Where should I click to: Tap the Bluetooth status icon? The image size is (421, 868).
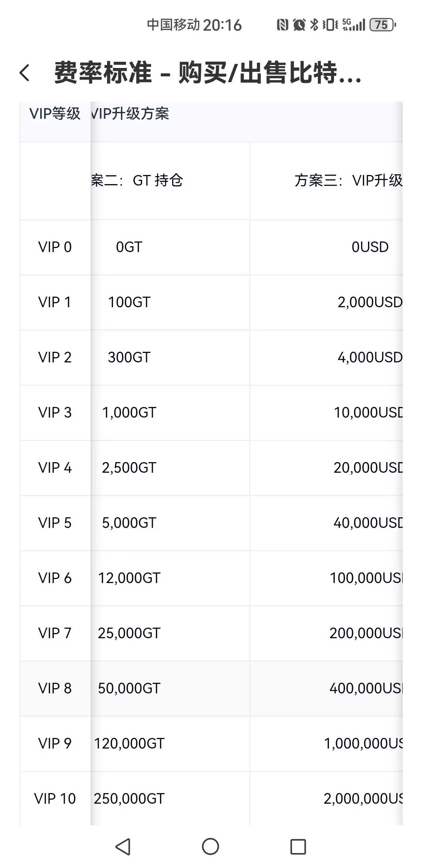314,25
